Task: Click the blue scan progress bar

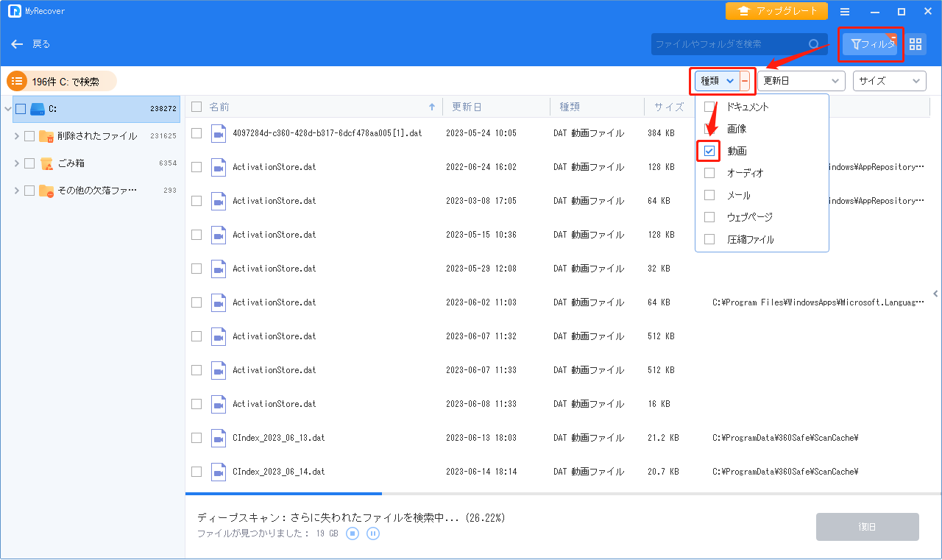Action: tap(283, 493)
